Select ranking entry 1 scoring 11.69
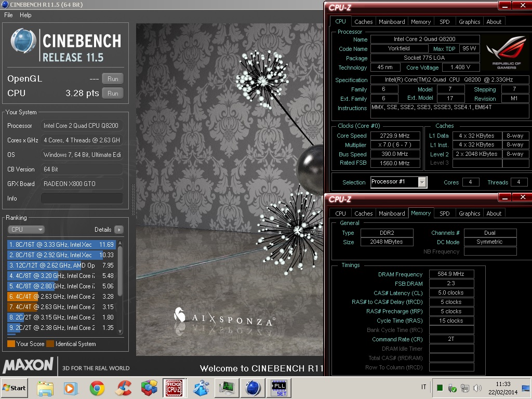The width and height of the screenshot is (532, 399). (61, 245)
